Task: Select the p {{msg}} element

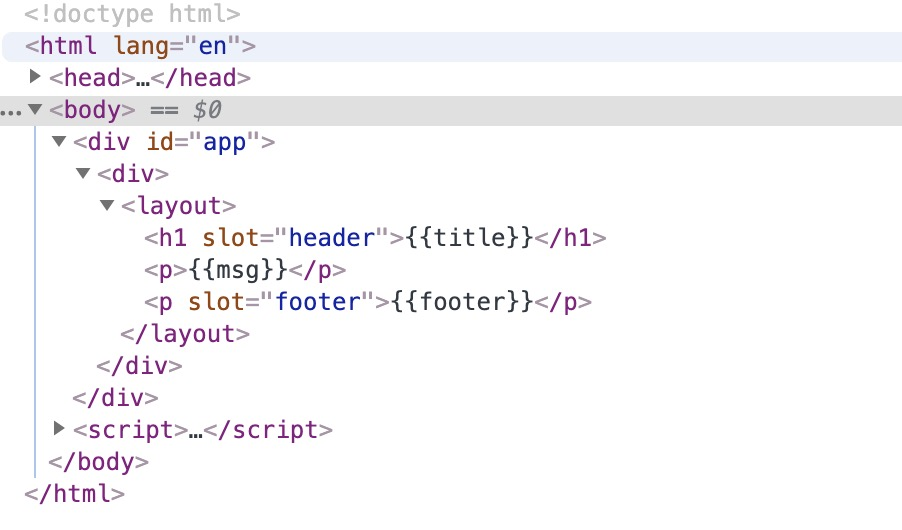Action: pos(245,270)
